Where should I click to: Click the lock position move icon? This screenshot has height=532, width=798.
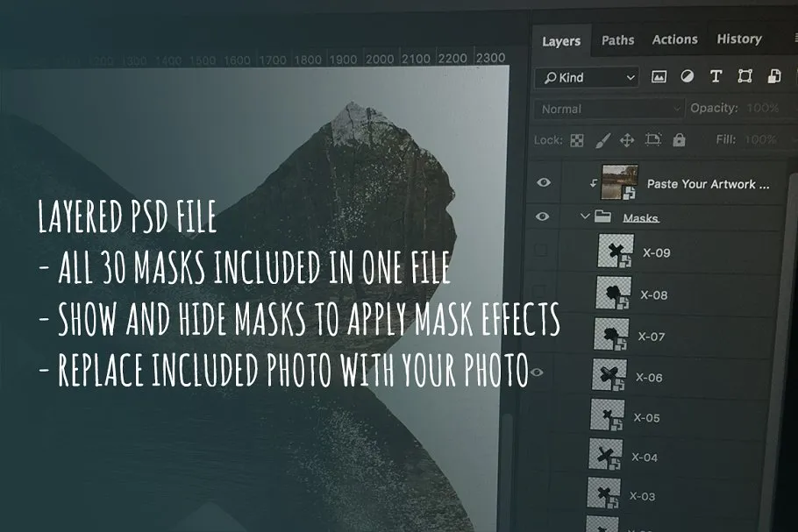pos(627,140)
